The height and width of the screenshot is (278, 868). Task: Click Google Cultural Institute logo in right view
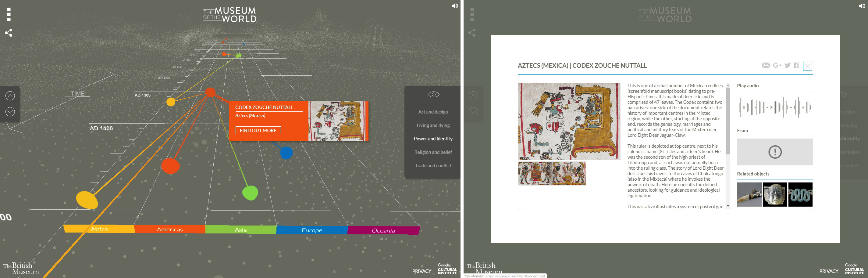(x=854, y=269)
